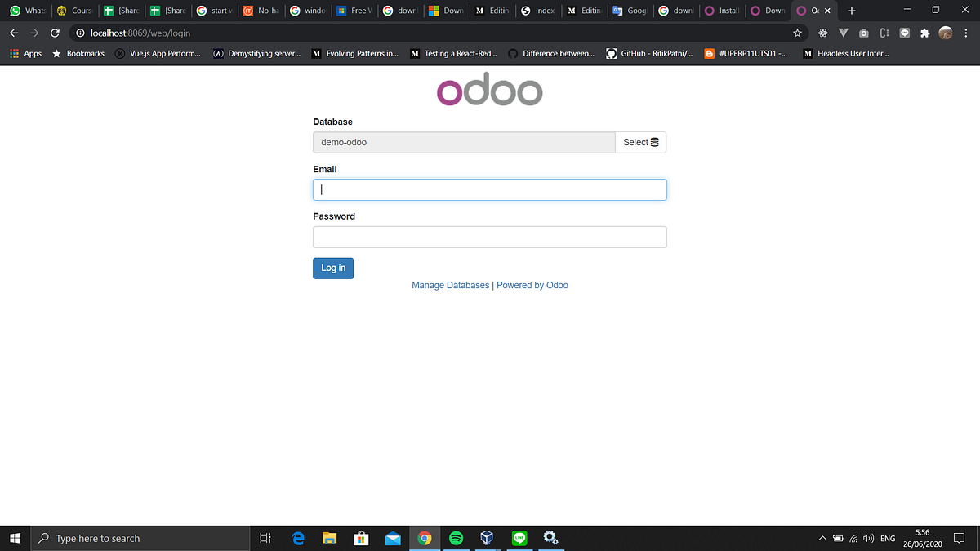The height and width of the screenshot is (551, 980).
Task: Open the browser profile avatar
Action: [x=945, y=33]
